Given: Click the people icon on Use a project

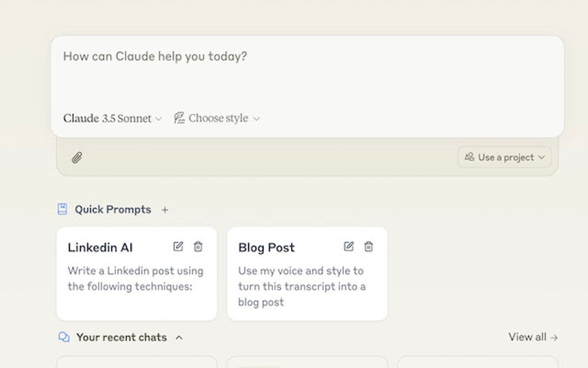Looking at the screenshot, I should tap(470, 157).
